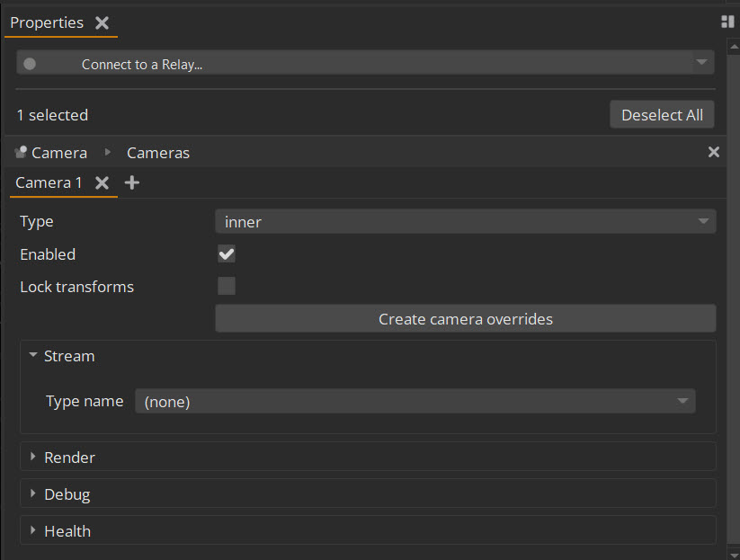The width and height of the screenshot is (740, 560).
Task: Enable the Lock transforms checkbox
Action: [x=227, y=287]
